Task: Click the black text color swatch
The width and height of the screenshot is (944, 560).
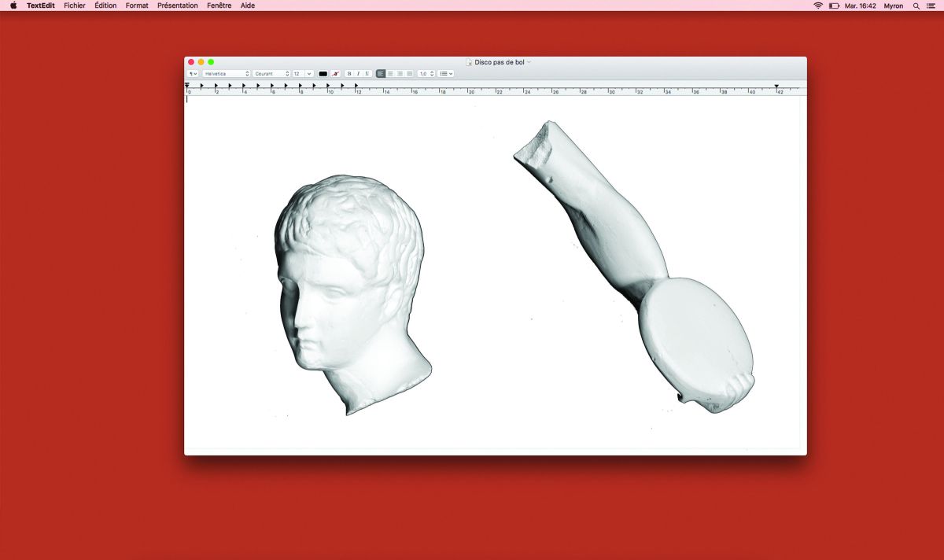Action: pyautogui.click(x=323, y=73)
